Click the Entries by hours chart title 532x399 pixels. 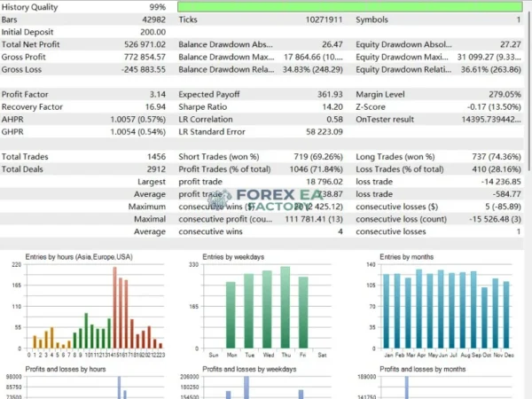coord(79,257)
